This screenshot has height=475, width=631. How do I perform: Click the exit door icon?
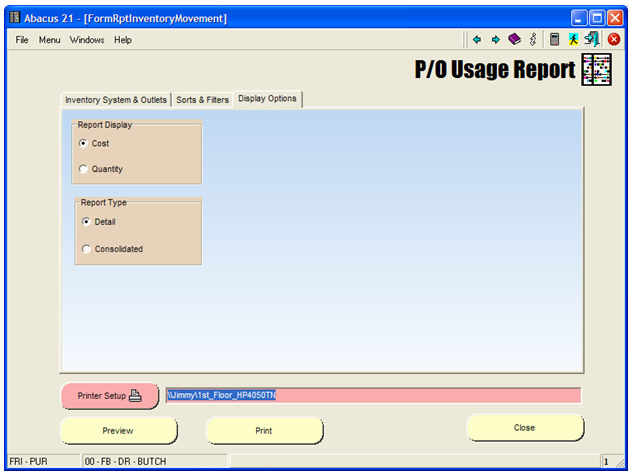click(x=592, y=40)
